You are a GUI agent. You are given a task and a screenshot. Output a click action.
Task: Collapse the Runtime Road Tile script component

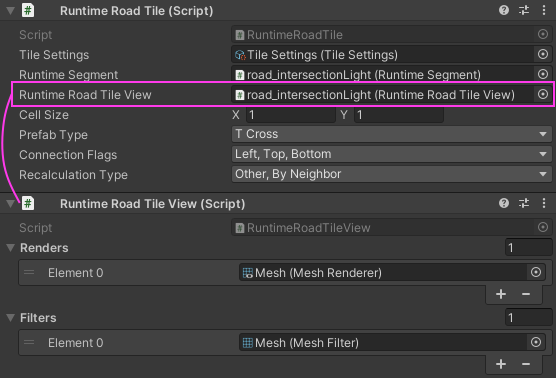tap(10, 11)
